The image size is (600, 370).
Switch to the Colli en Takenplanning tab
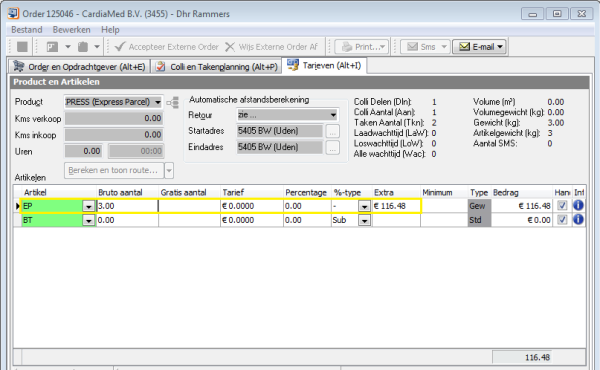coord(217,67)
